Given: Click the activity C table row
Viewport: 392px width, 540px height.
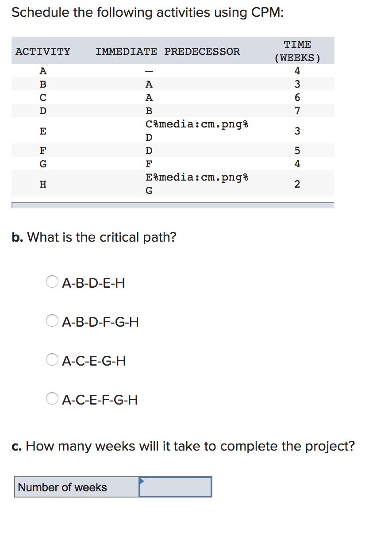Looking at the screenshot, I should (133, 97).
